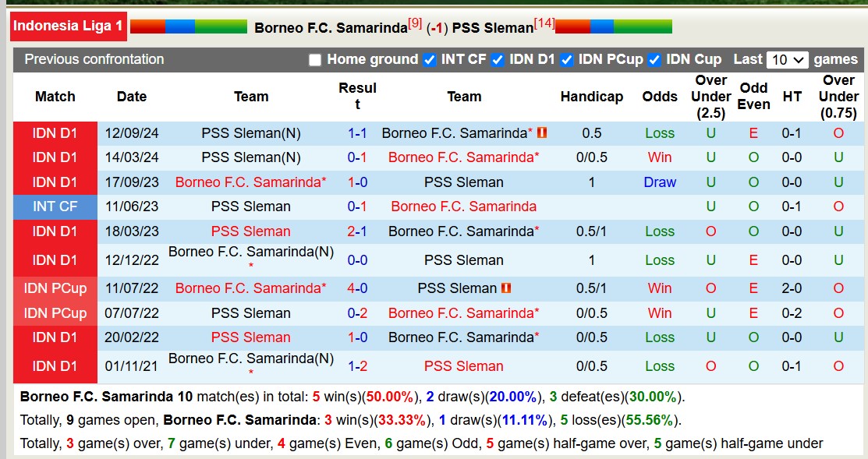The image size is (868, 459).
Task: Open PSS Sleman header team link
Action: click(493, 27)
